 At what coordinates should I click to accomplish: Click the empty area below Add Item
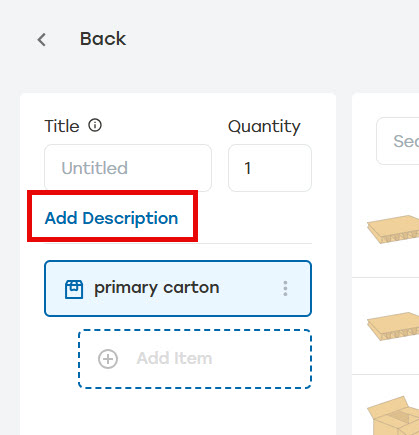pyautogui.click(x=178, y=412)
